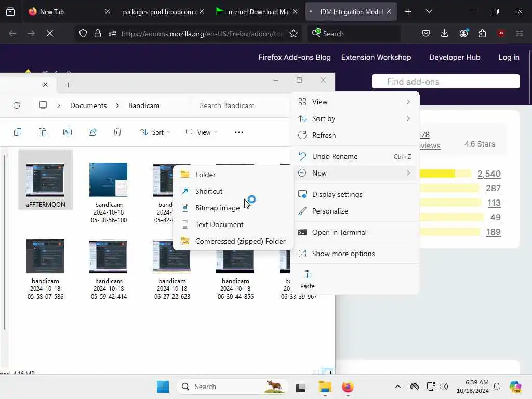Image resolution: width=532 pixels, height=399 pixels.
Task: Click Log in on add-ons page
Action: 509,57
